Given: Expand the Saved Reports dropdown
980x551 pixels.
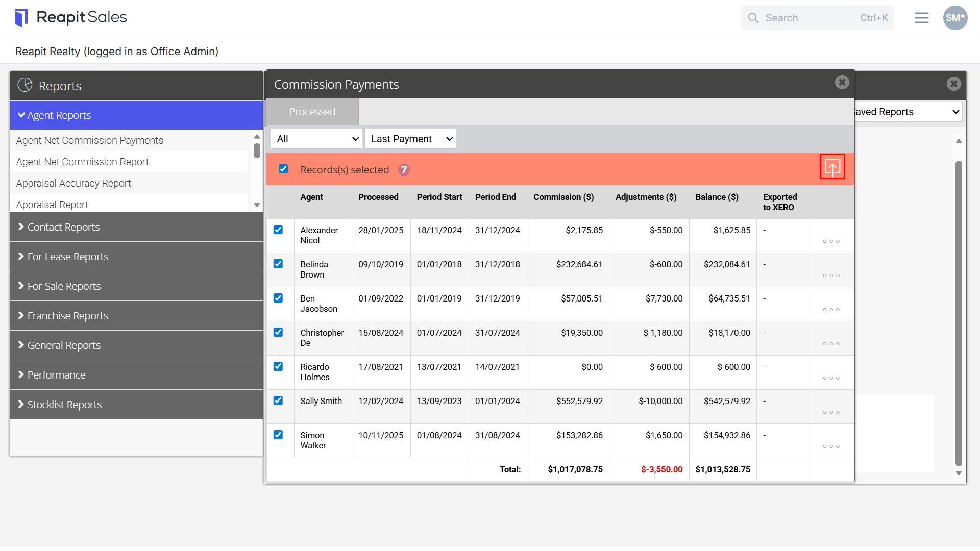Looking at the screenshot, I should (908, 112).
